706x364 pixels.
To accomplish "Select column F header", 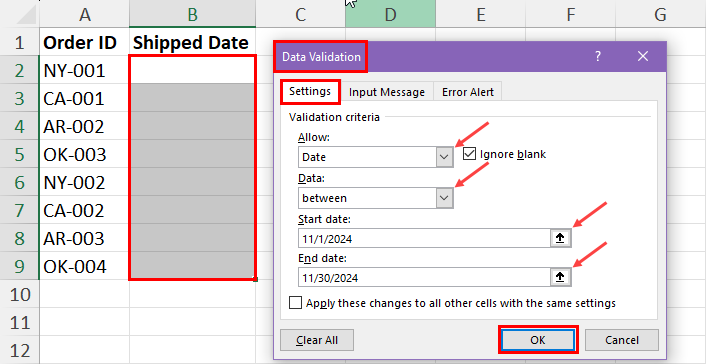I will (570, 15).
